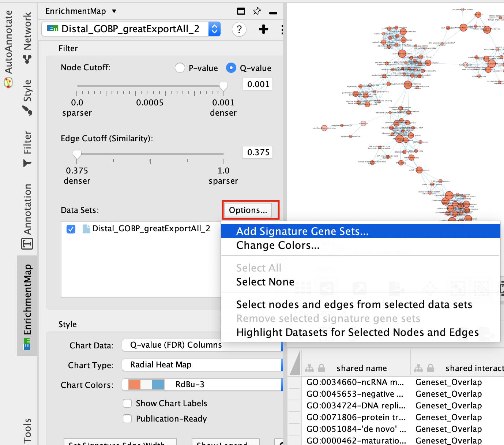This screenshot has width=504, height=445.
Task: Uncheck the Distal_GOBP_greatExportAll_2 data set checkbox
Action: pyautogui.click(x=71, y=229)
